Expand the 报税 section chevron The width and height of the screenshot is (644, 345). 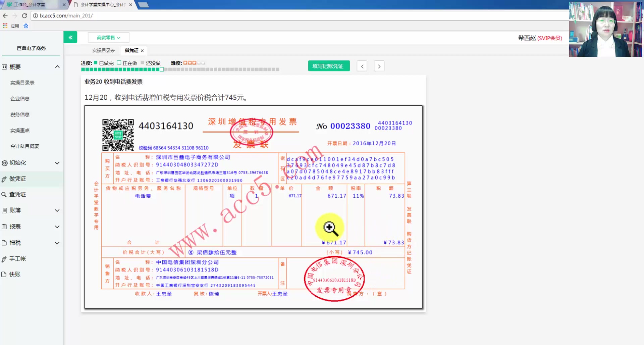pos(57,243)
